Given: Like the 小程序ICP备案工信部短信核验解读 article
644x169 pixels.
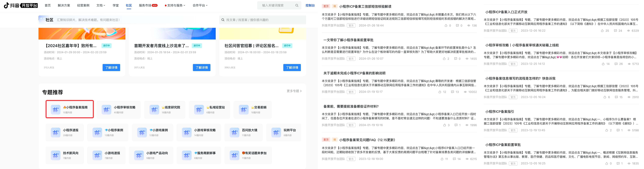Looking at the screenshot, I should [x=446, y=25].
